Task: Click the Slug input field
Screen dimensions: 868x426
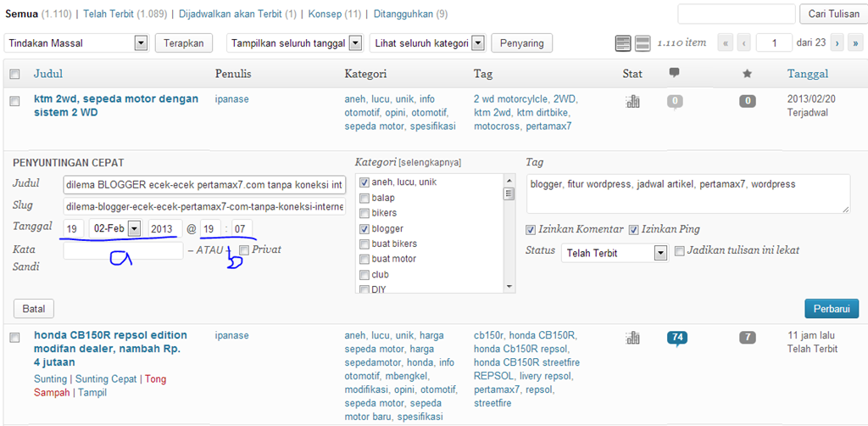Action: [203, 206]
